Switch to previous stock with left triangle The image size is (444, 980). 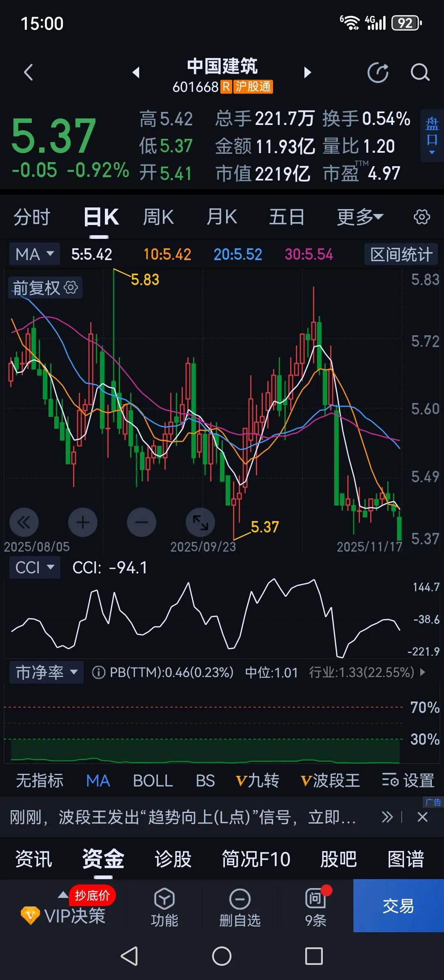(136, 73)
